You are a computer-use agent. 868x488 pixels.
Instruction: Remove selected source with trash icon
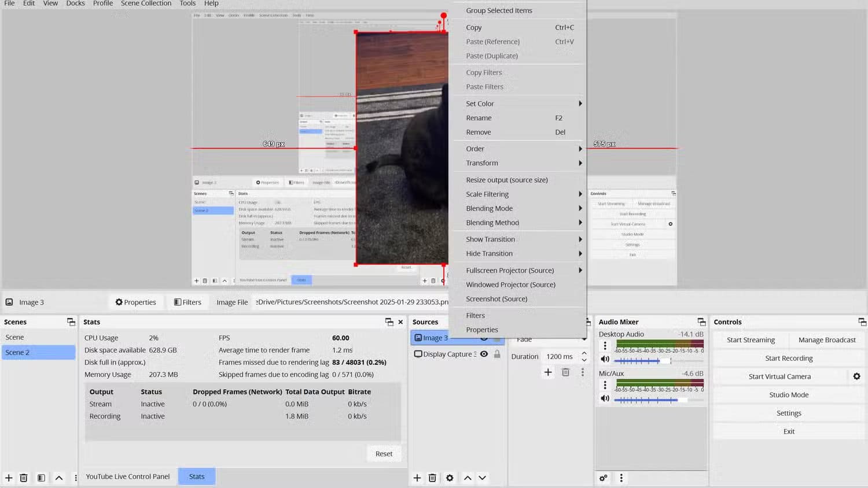click(x=432, y=478)
